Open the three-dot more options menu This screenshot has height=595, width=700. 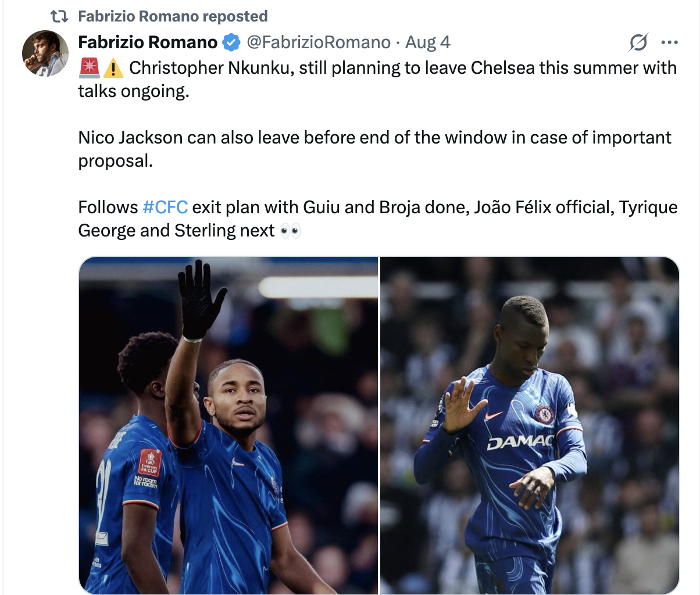pos(670,42)
